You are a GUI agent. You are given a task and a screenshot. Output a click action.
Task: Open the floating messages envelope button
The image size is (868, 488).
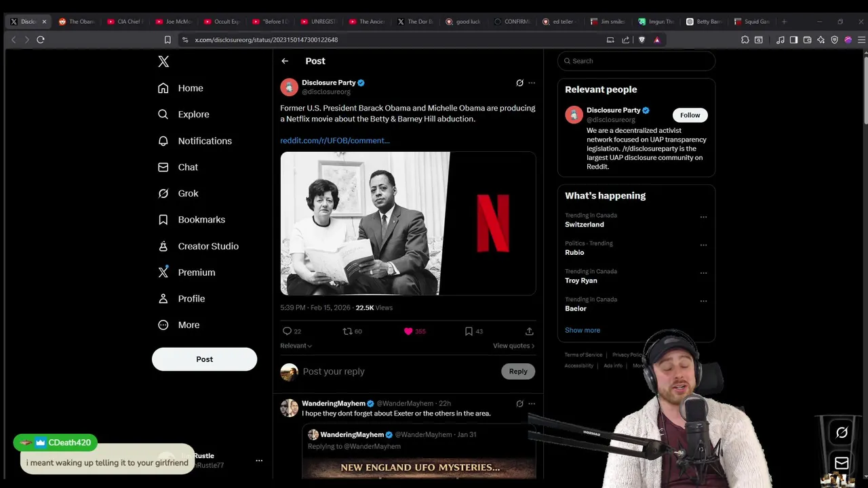click(842, 463)
